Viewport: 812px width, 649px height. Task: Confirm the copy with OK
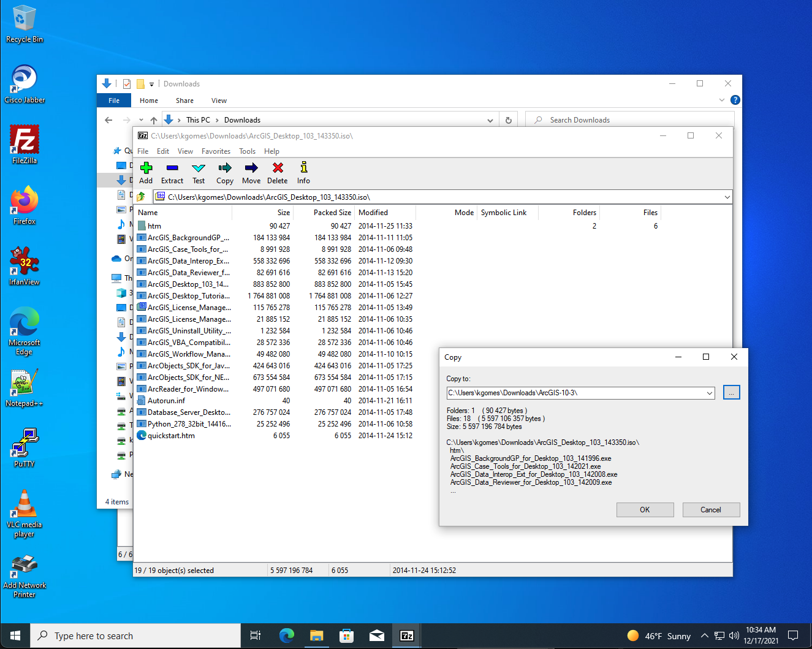coord(645,510)
